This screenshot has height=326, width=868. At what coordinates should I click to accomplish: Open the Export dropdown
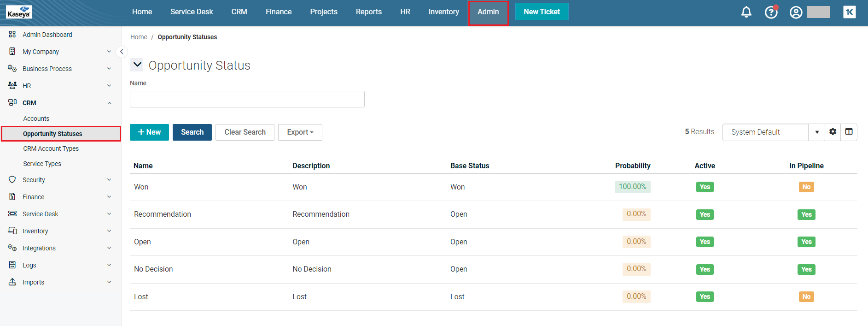300,132
